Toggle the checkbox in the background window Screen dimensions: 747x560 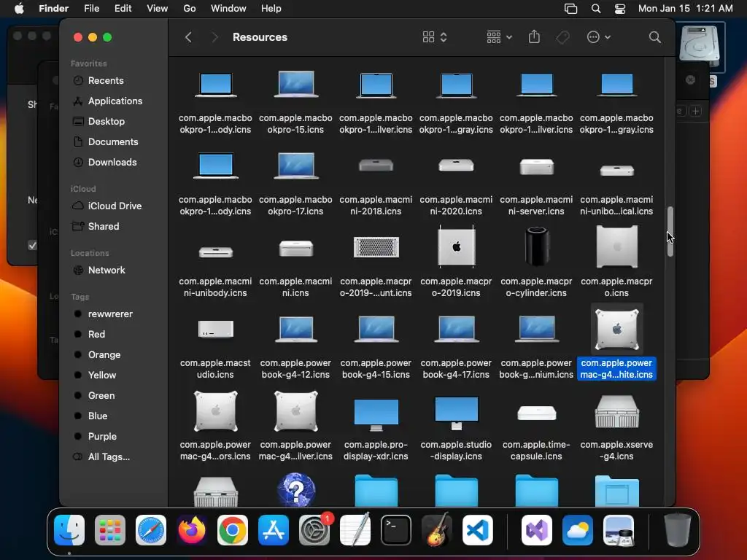(x=32, y=246)
